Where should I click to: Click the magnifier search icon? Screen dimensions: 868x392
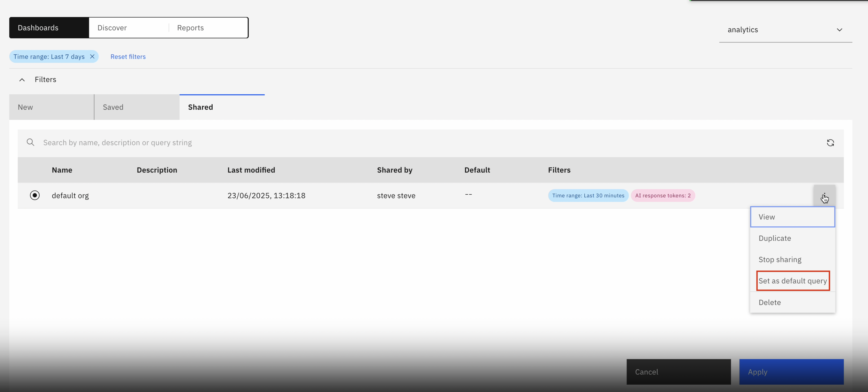tap(30, 142)
